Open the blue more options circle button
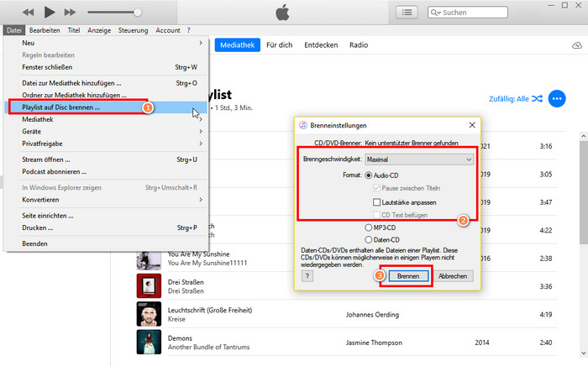Viewport: 588px width, 366px height. pos(557,99)
